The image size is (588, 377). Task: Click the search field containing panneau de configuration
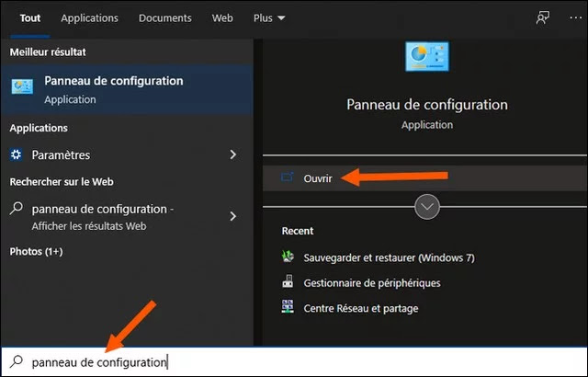[294, 362]
